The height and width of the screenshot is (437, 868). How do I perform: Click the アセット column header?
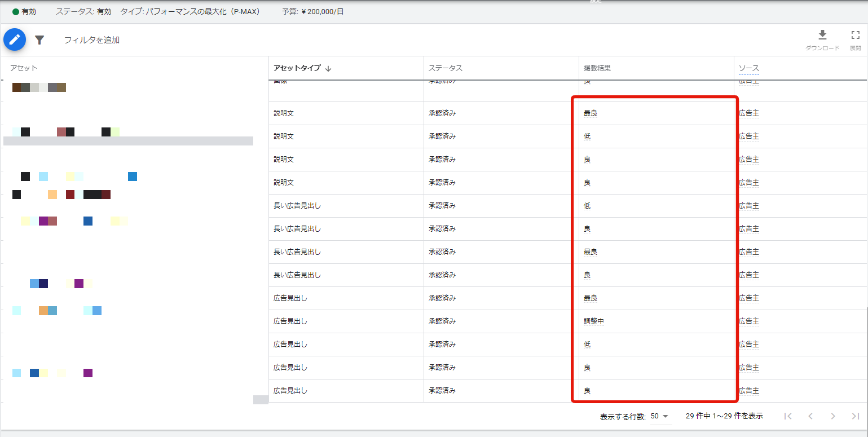24,68
